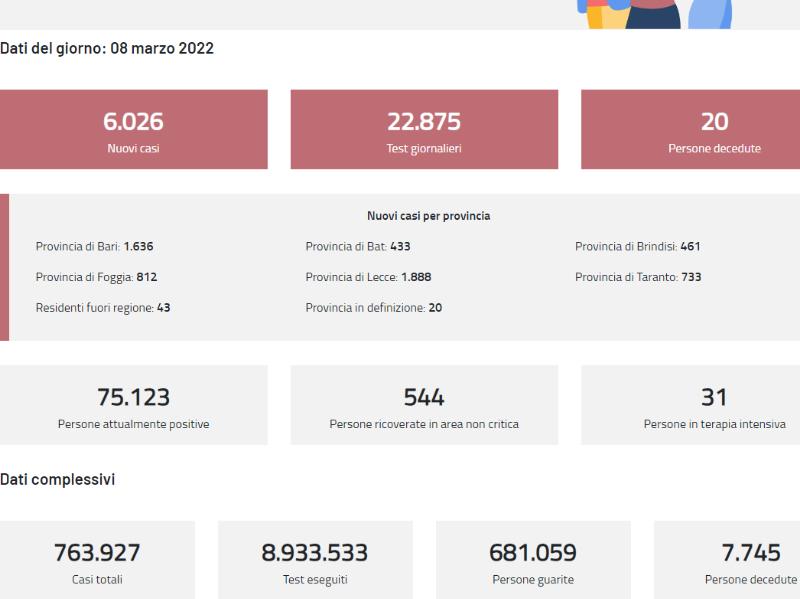
Task: Click the 75.123 Persone attualmente positive card
Action: tap(134, 405)
